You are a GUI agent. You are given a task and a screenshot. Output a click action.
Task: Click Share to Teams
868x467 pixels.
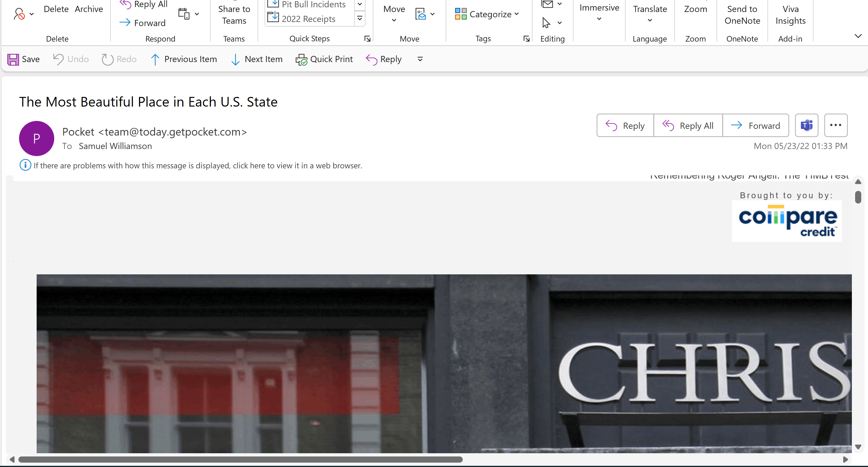[x=234, y=15]
